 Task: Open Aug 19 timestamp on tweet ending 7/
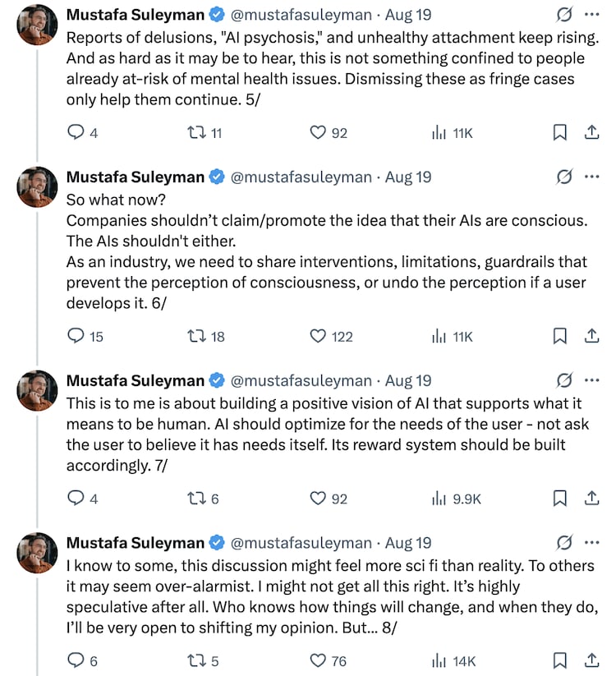tap(408, 380)
